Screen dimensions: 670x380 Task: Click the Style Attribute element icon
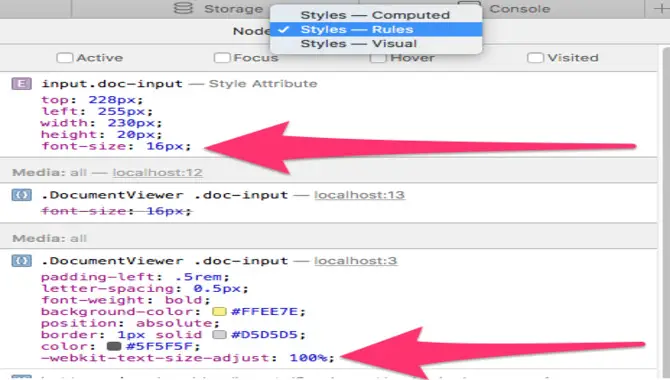(21, 83)
